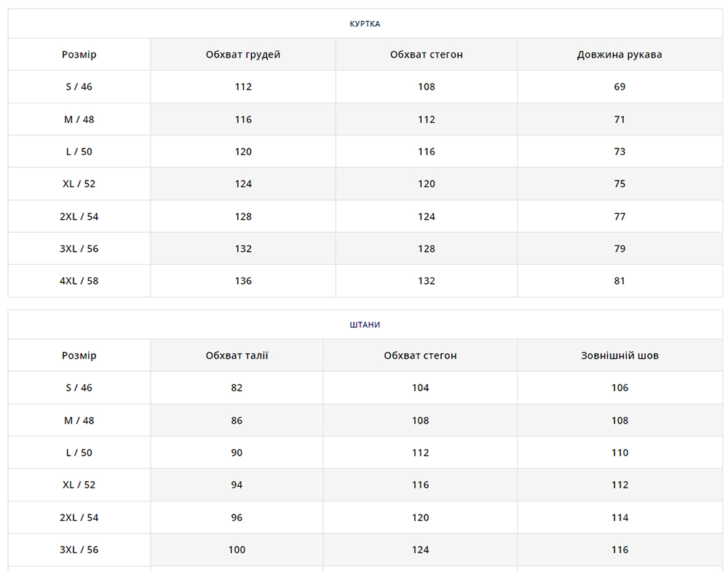Image resolution: width=728 pixels, height=572 pixels.
Task: Click outer seam value 106
Action: click(620, 388)
